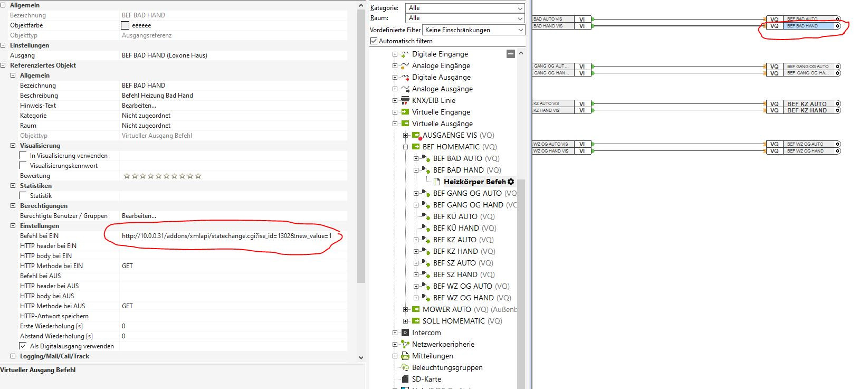Click the BEF BAD AUTO command icon
Screen dimensions: 868x389
[x=426, y=158]
